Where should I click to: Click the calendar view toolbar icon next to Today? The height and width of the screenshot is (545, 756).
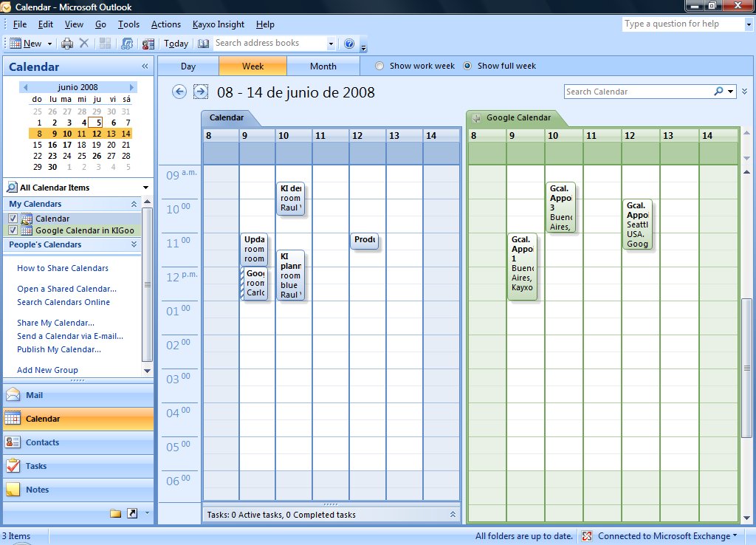pyautogui.click(x=148, y=44)
